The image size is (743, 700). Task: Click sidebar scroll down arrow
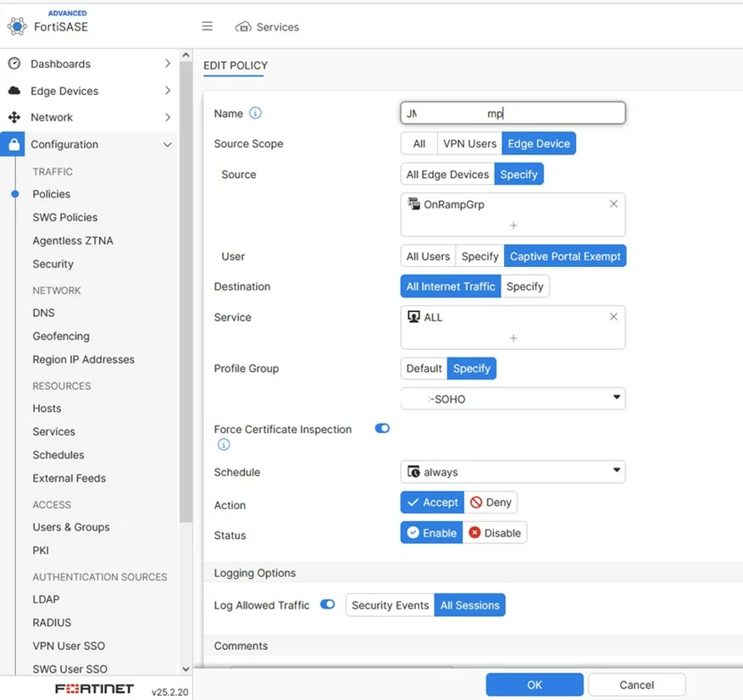click(x=186, y=669)
